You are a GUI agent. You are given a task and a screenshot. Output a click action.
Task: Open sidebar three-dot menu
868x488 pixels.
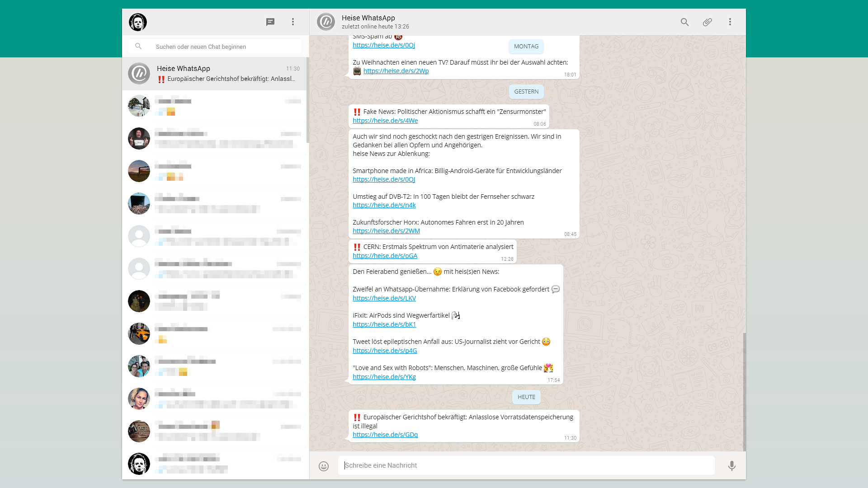(293, 22)
